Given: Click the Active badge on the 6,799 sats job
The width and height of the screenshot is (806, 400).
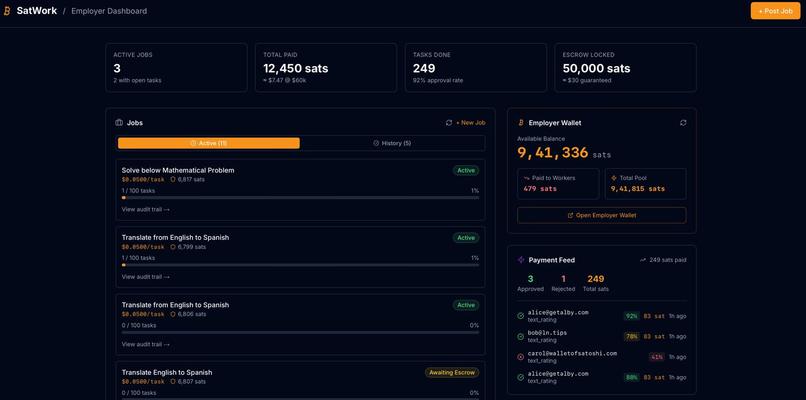Looking at the screenshot, I should coord(466,238).
